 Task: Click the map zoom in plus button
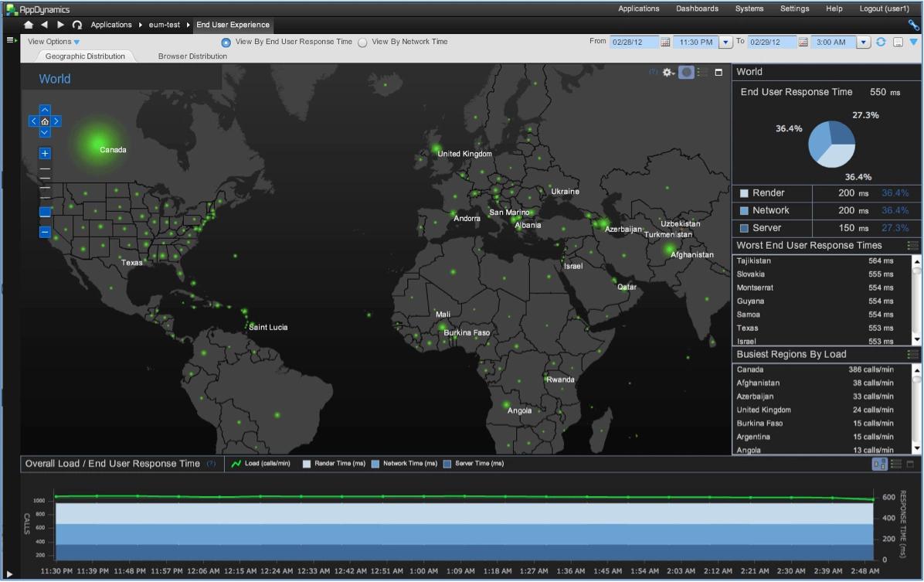point(45,153)
